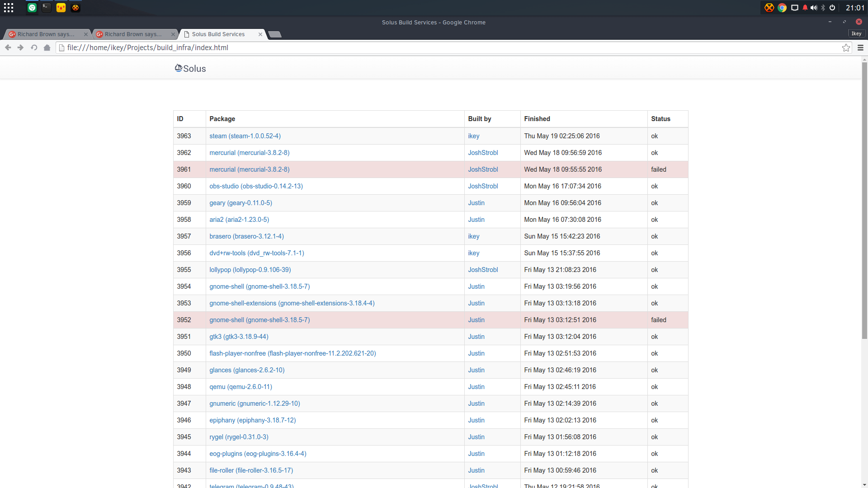This screenshot has height=488, width=868.
Task: Click the browser forward arrow
Action: click(21, 47)
